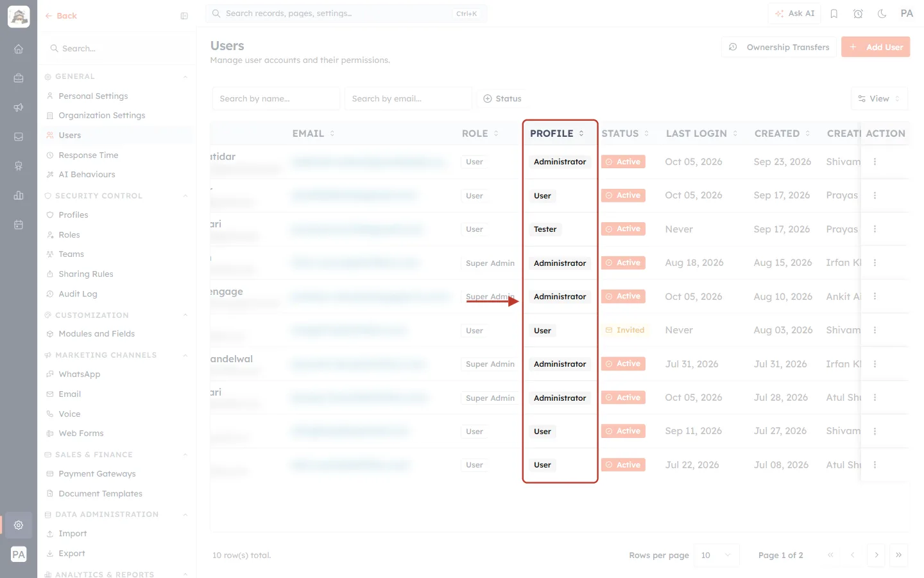Go Back from settings

61,16
